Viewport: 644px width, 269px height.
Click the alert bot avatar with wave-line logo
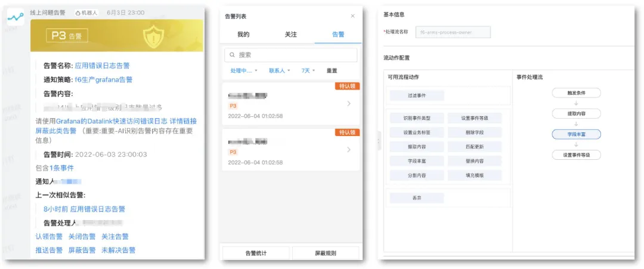point(16,17)
